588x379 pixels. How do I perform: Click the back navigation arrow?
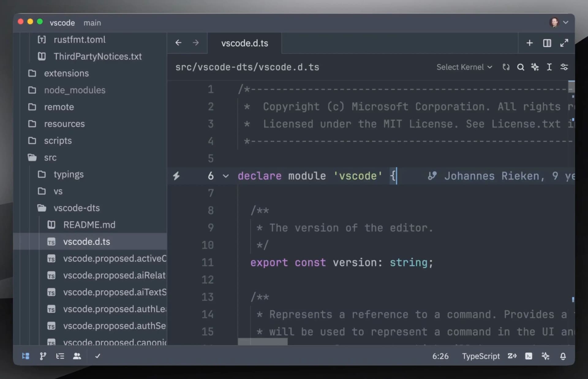pyautogui.click(x=179, y=43)
